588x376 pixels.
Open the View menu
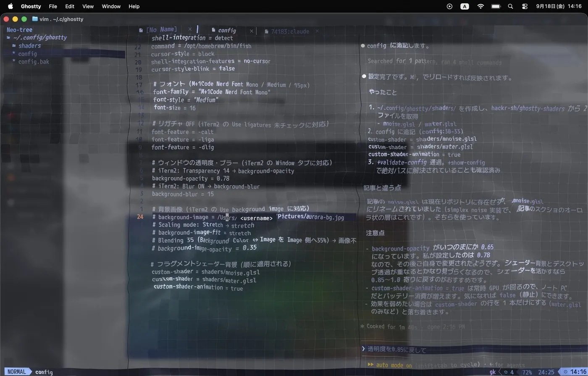pyautogui.click(x=88, y=6)
